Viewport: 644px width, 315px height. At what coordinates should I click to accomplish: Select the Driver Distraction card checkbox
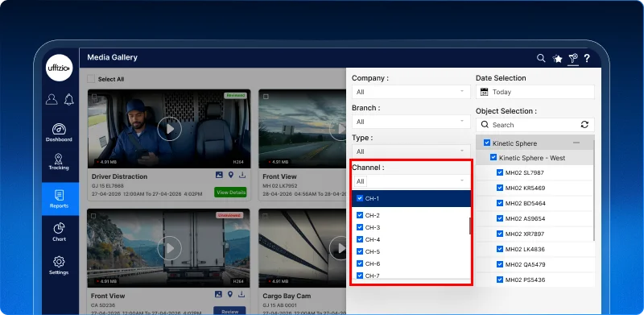94,97
